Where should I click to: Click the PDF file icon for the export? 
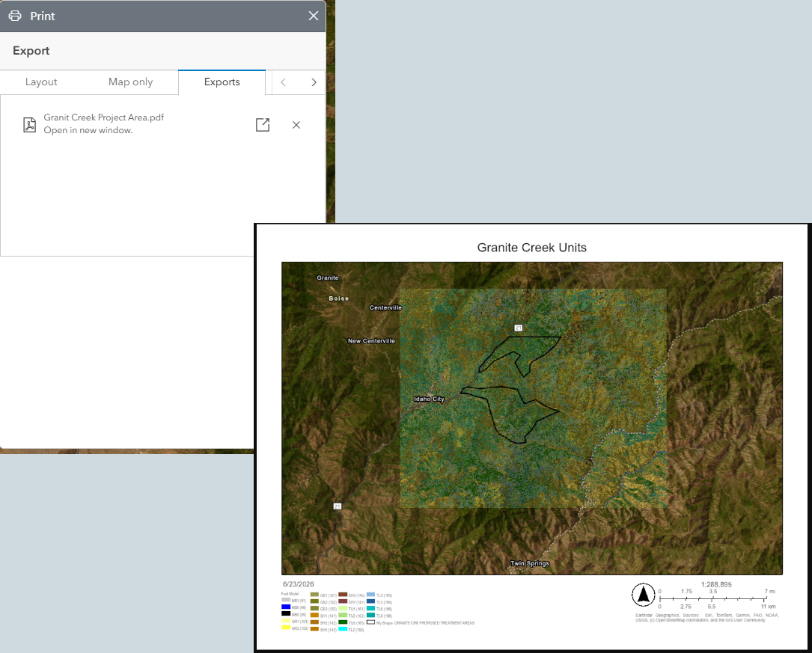pyautogui.click(x=29, y=125)
